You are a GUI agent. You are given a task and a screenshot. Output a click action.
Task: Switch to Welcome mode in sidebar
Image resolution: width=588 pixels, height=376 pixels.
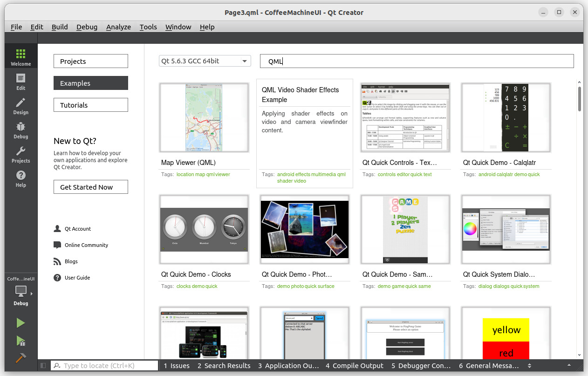(21, 57)
